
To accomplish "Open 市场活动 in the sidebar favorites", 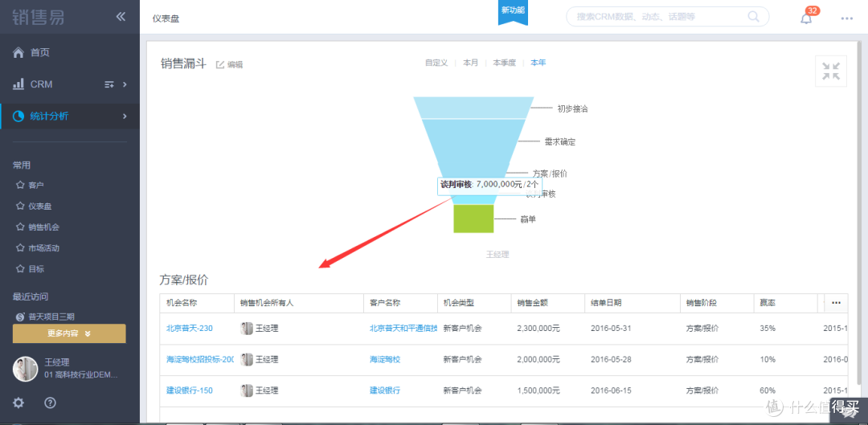I will pyautogui.click(x=43, y=248).
